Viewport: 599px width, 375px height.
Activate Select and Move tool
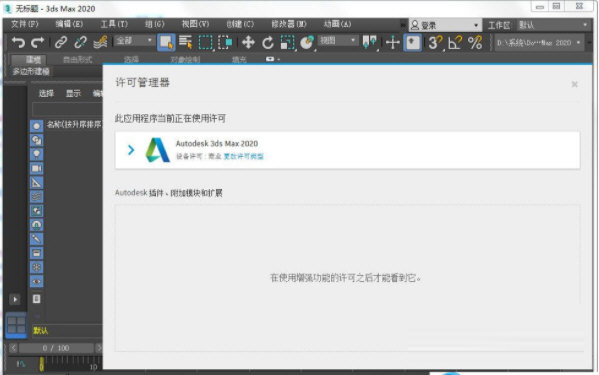pyautogui.click(x=248, y=42)
